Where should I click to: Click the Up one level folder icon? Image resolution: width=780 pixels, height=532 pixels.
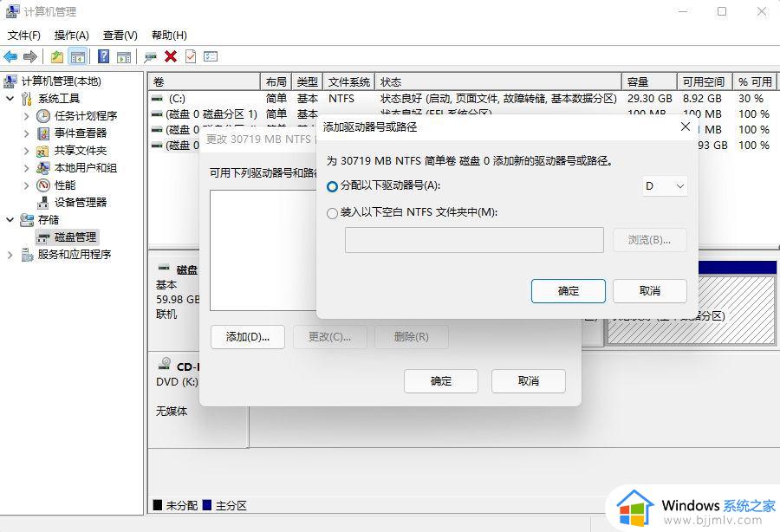pyautogui.click(x=57, y=56)
